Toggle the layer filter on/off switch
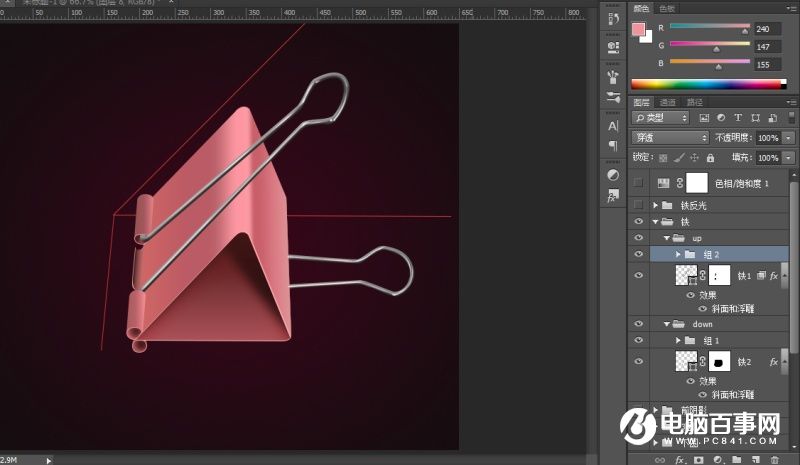Viewport: 800px width, 465px height. (791, 118)
